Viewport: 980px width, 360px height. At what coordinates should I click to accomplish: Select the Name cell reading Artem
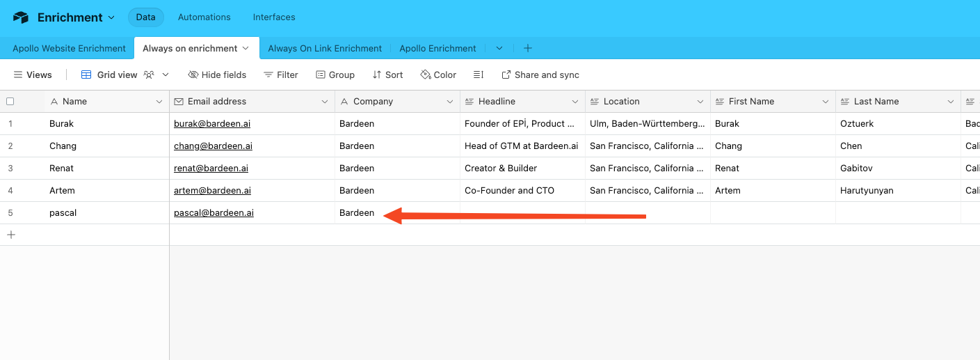[106, 190]
